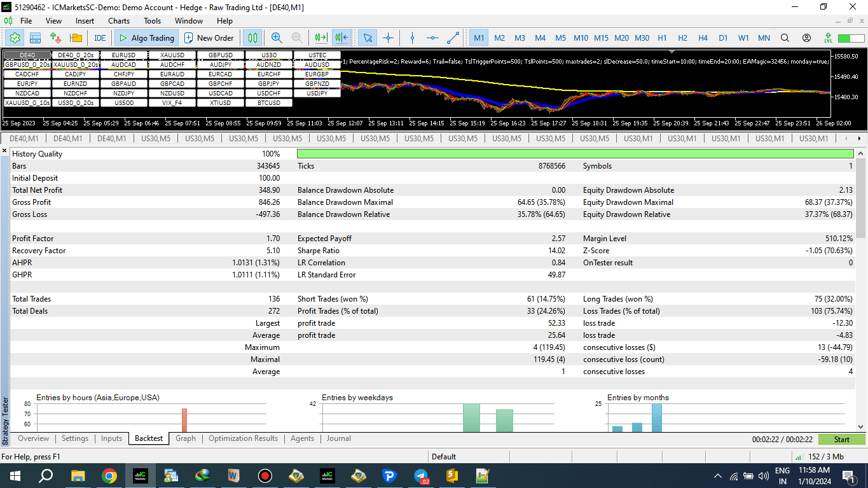The image size is (868, 488).
Task: Click the vertical Strategy Tester panel label
Action: [x=5, y=421]
